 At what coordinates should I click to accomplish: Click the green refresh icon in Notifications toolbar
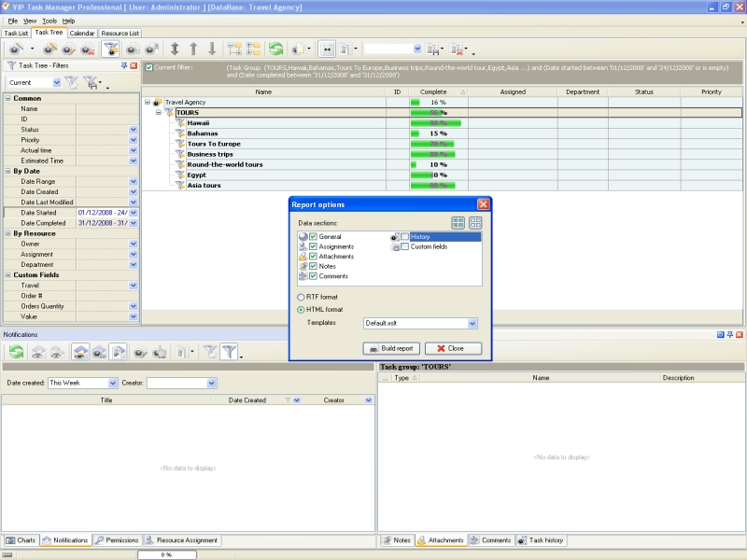(16, 352)
